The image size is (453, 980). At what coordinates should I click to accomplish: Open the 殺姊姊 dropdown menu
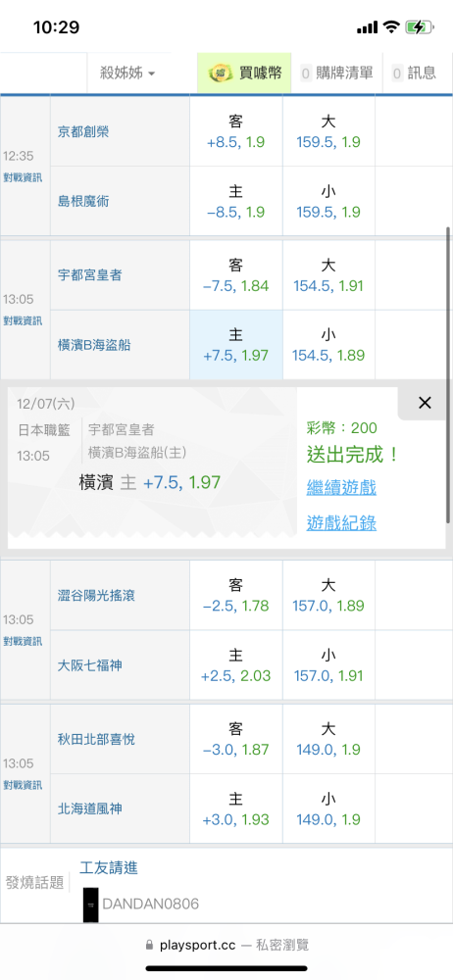click(x=128, y=73)
